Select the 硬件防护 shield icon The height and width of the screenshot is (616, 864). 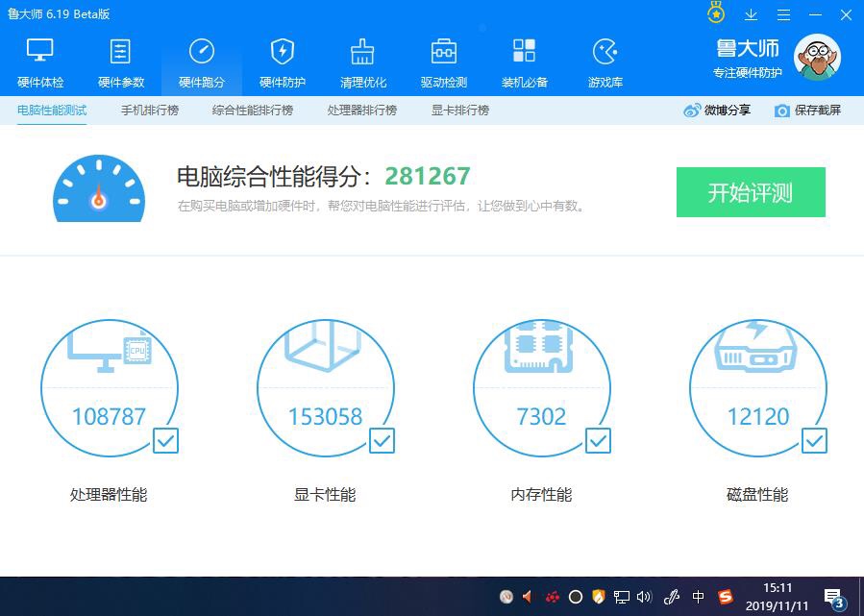click(x=283, y=52)
